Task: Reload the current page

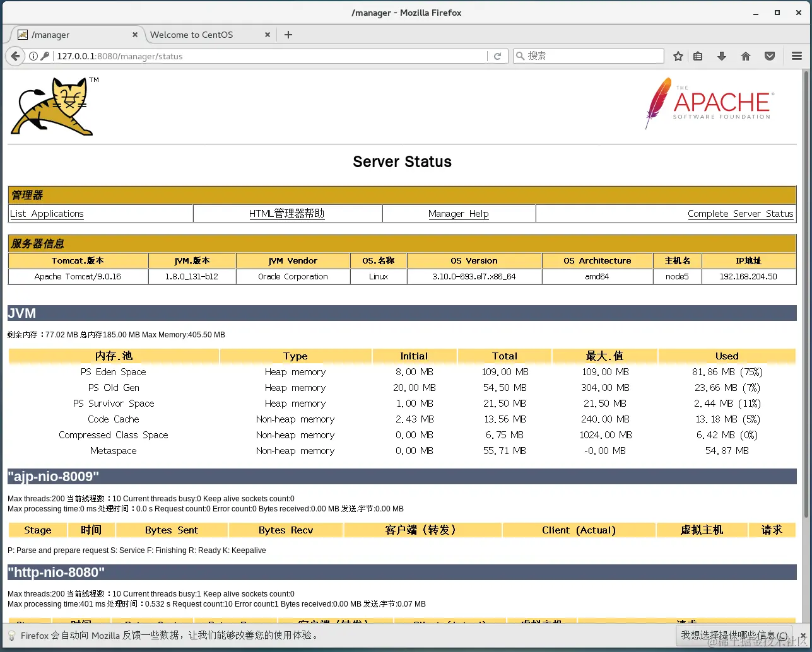Action: coord(497,56)
